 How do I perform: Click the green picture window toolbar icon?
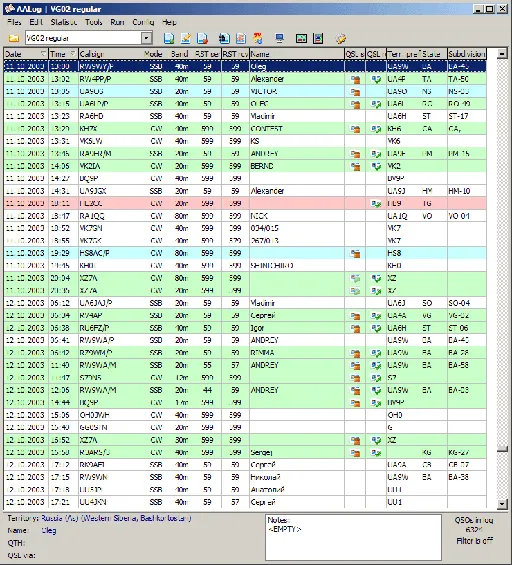pos(301,38)
